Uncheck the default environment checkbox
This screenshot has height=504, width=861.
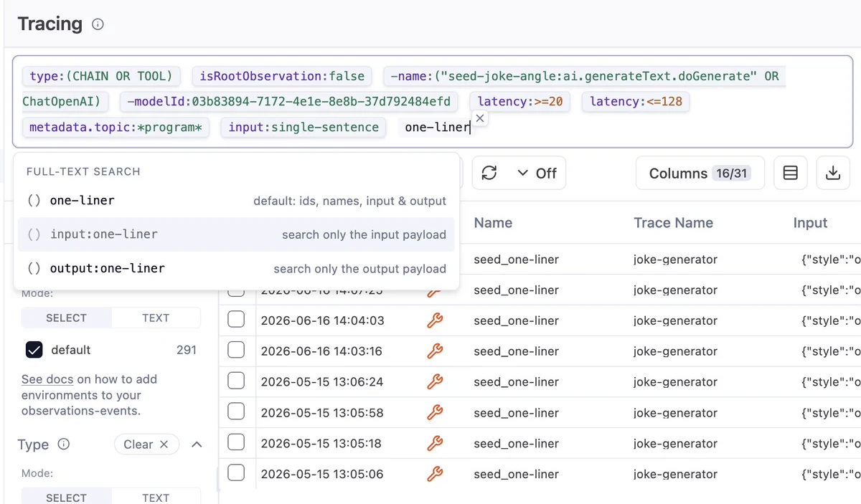click(34, 350)
